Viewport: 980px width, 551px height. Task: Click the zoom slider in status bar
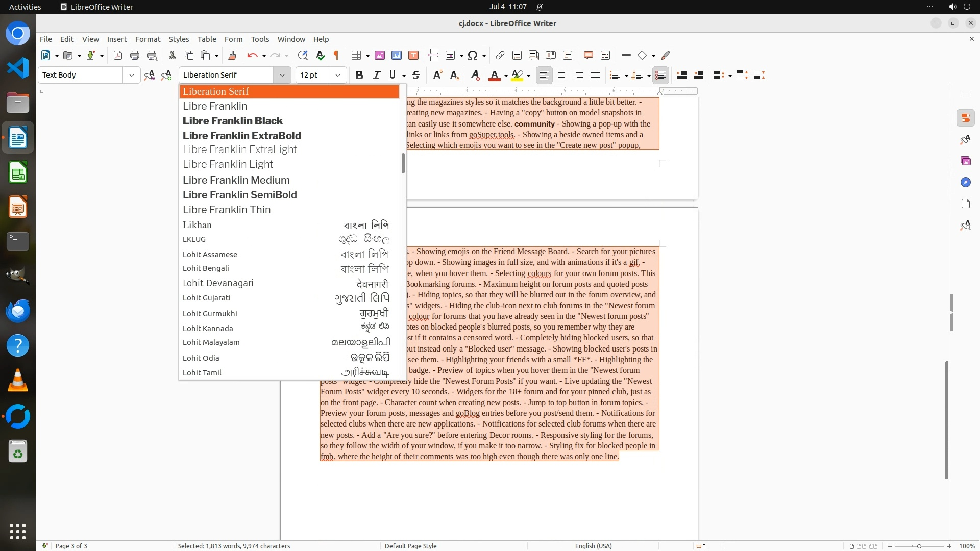(x=919, y=546)
